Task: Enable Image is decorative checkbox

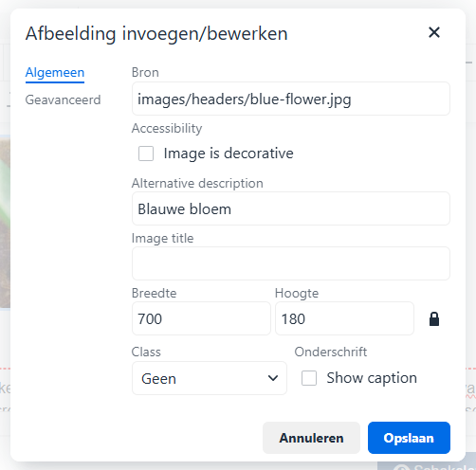Action: (x=146, y=154)
